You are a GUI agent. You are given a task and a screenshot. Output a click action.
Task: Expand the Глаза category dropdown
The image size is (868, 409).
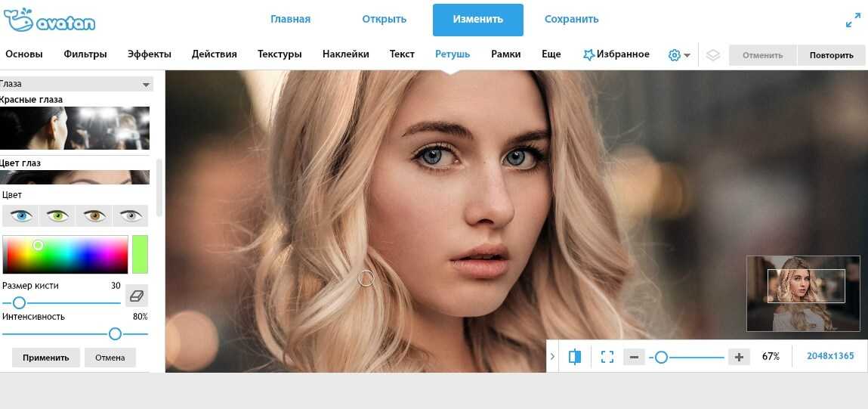tap(76, 84)
